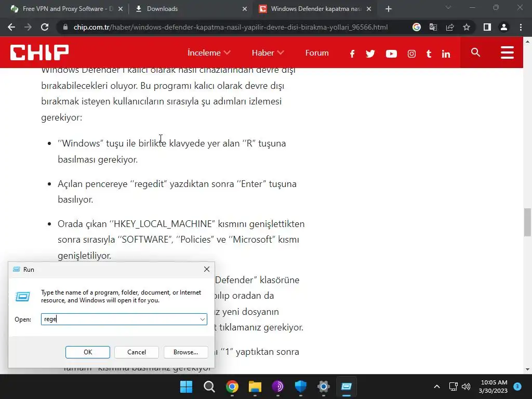
Task: Open CHIP's Twitter page
Action: click(370, 54)
